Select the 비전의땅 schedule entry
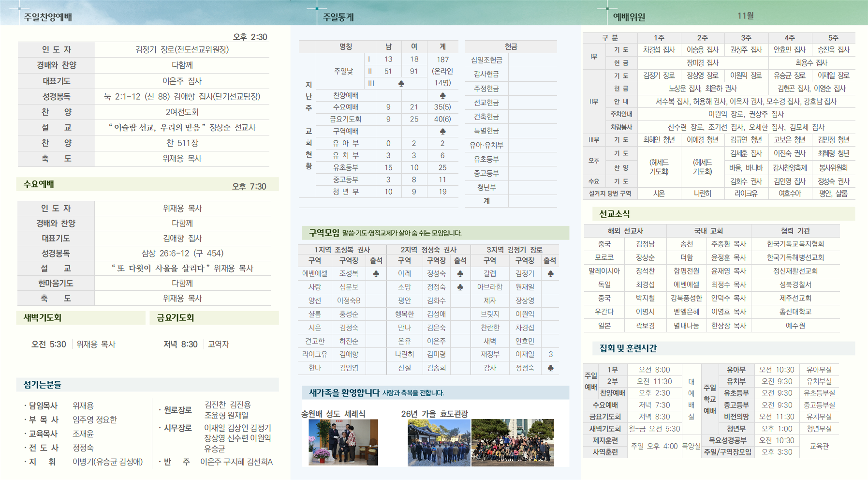Image resolution: width=868 pixels, height=480 pixels. 736,417
